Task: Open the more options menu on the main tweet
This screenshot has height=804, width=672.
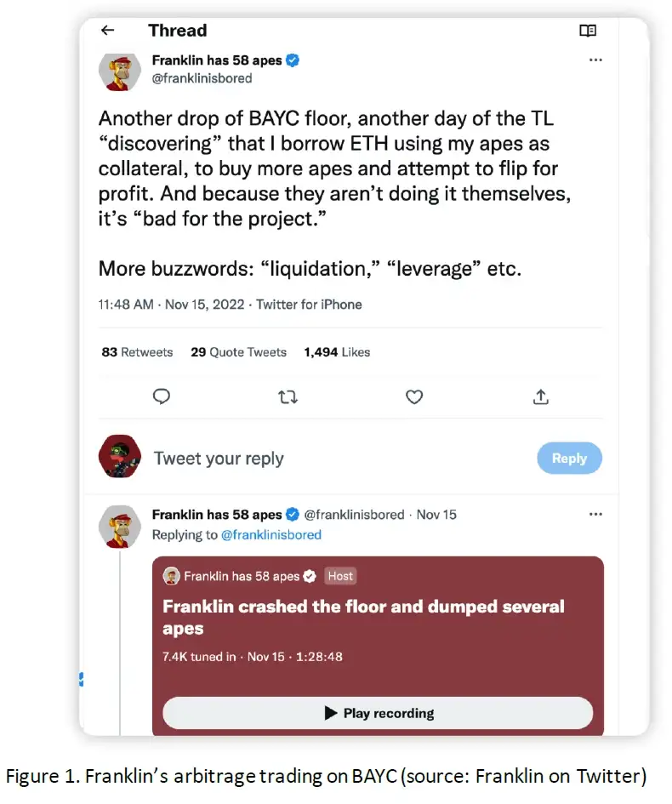Action: click(595, 60)
